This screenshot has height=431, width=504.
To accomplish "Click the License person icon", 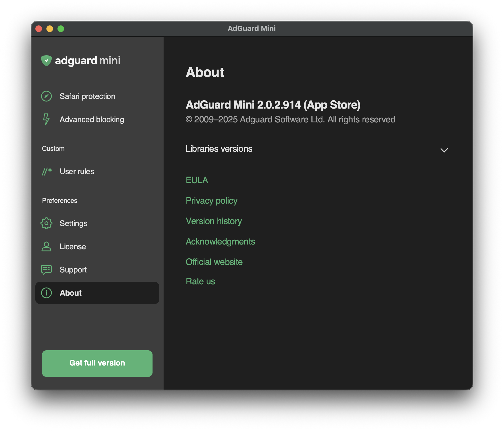I will pos(46,246).
